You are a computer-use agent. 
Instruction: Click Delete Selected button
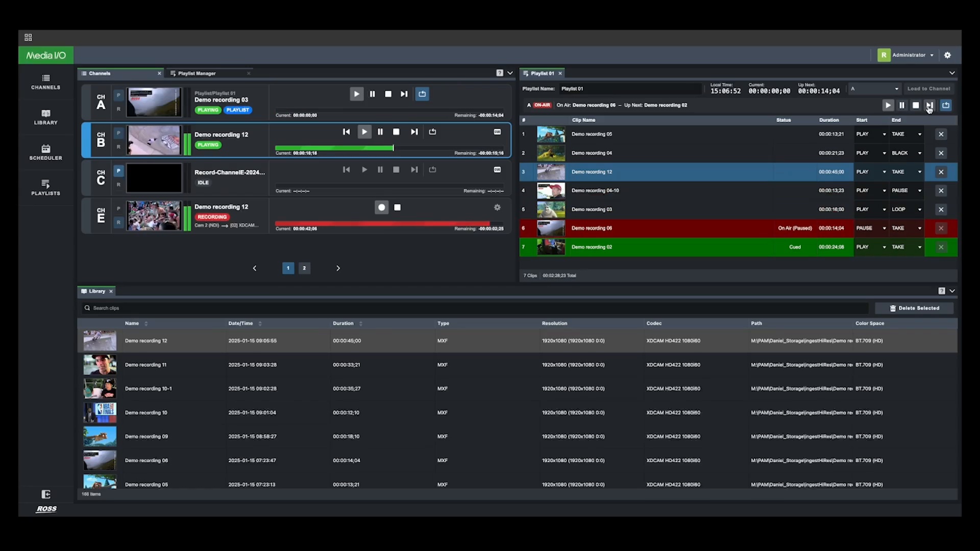[x=914, y=308]
